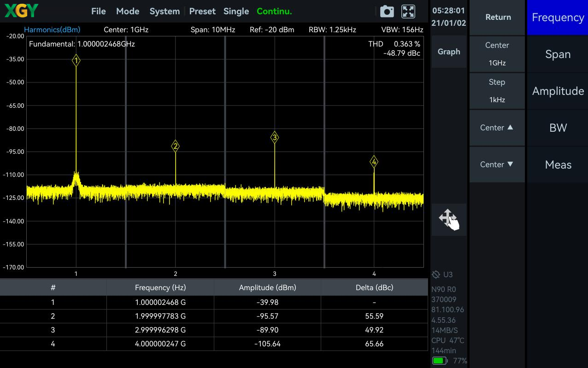The image size is (588, 368).
Task: Select the Frequency tab
Action: [x=558, y=18]
